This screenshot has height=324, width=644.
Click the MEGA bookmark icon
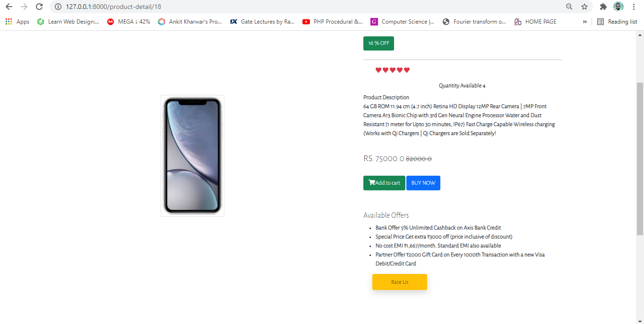pos(111,21)
